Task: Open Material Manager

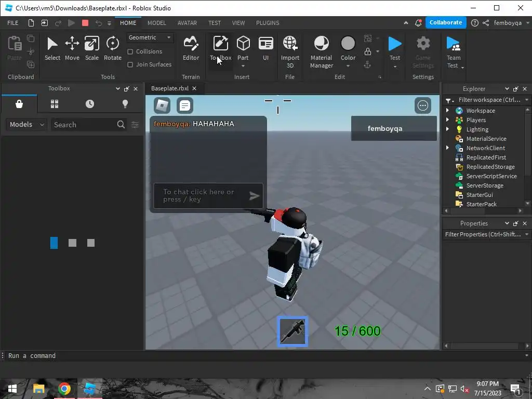Action: click(321, 52)
